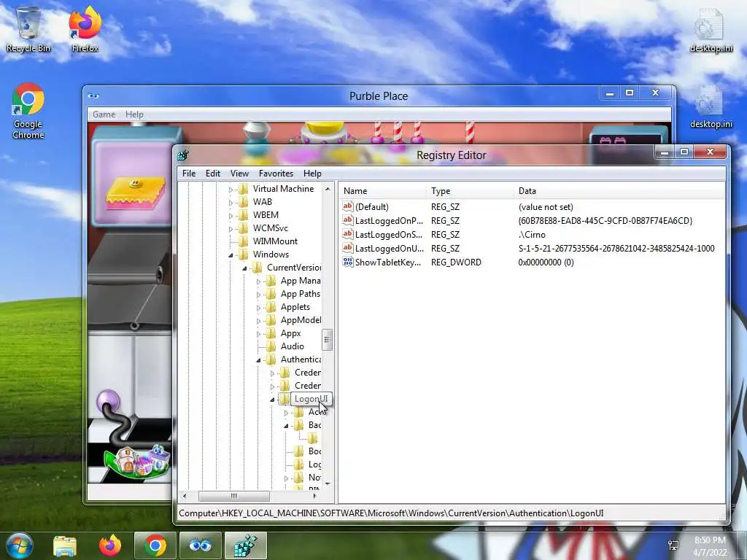Click the Audio key folder icon

(271, 346)
